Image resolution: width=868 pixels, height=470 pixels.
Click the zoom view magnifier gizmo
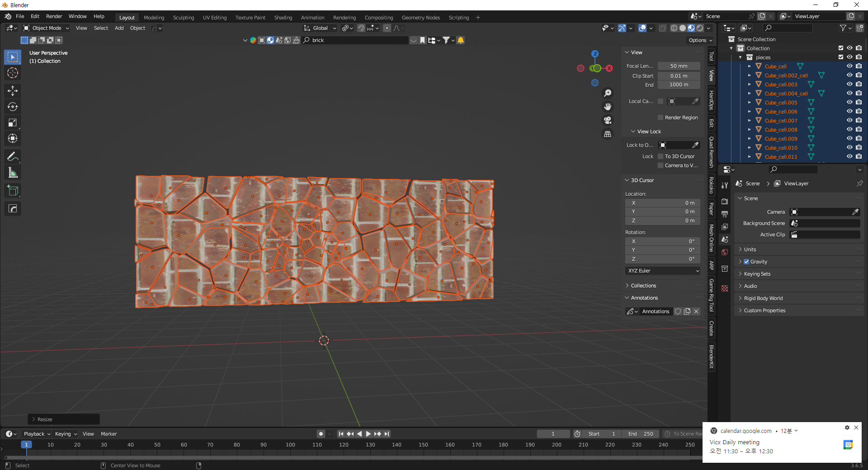point(608,93)
